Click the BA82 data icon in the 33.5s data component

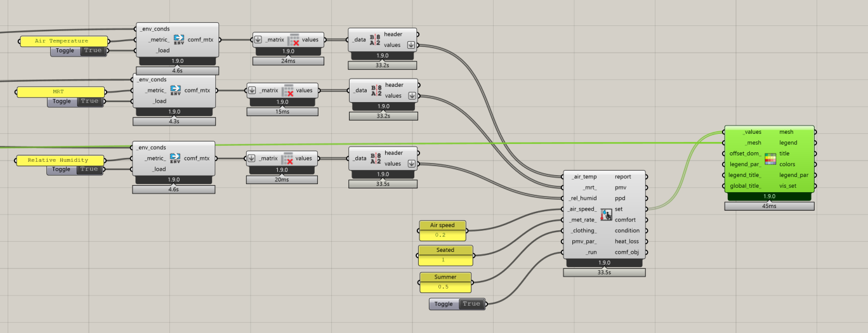pos(376,158)
